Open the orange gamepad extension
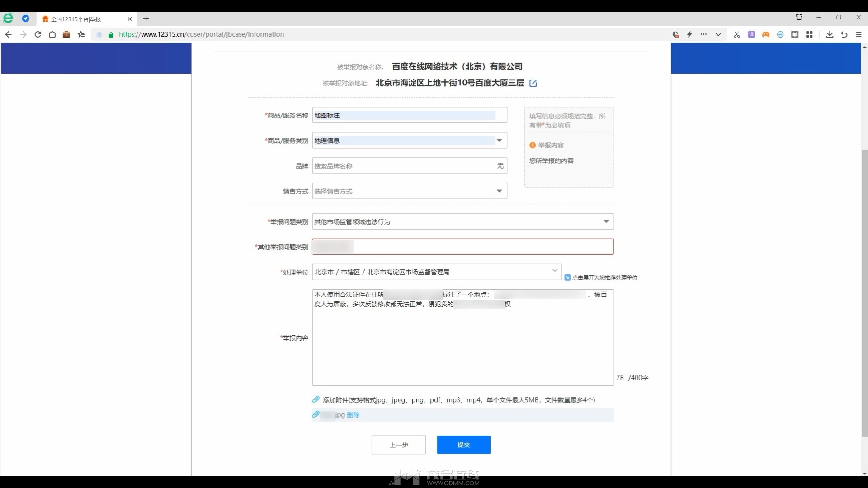The height and width of the screenshot is (488, 868). (766, 34)
